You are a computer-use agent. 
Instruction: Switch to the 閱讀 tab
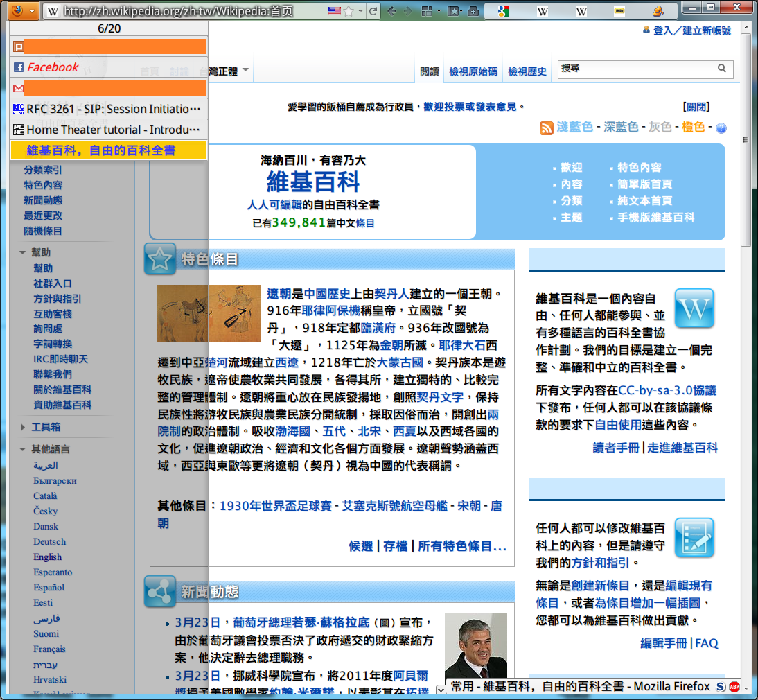click(430, 71)
